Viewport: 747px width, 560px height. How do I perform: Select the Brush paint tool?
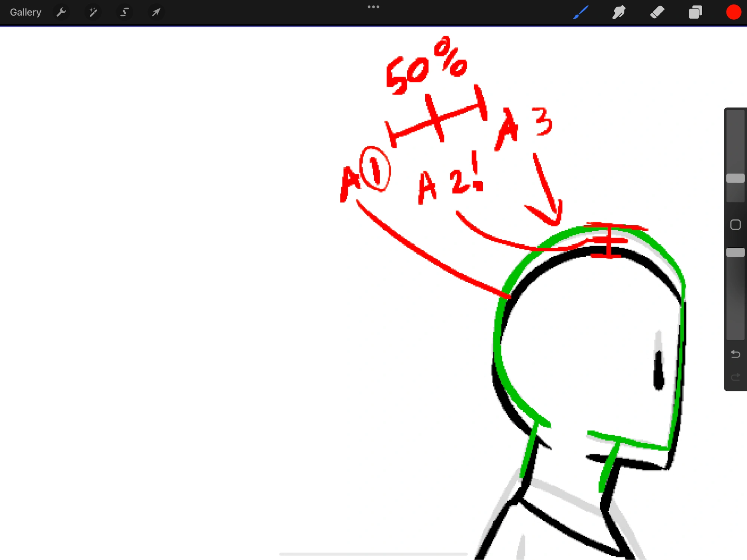(x=581, y=12)
